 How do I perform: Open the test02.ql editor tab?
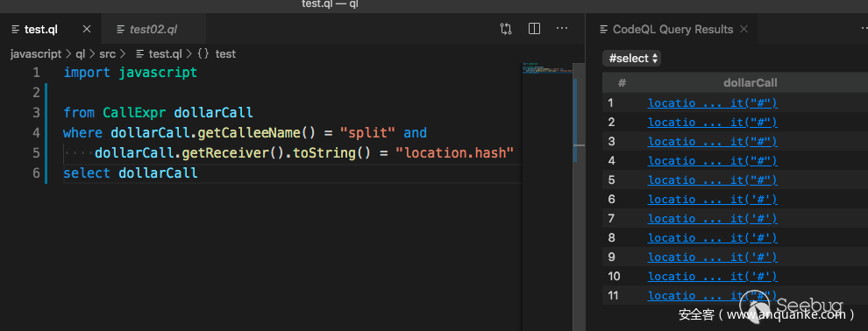pyautogui.click(x=154, y=29)
